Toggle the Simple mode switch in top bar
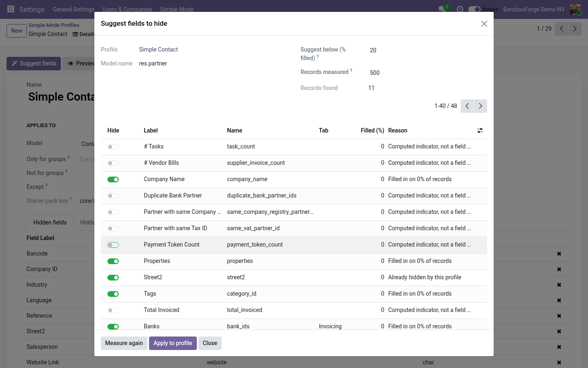The image size is (588, 368). pos(474,9)
